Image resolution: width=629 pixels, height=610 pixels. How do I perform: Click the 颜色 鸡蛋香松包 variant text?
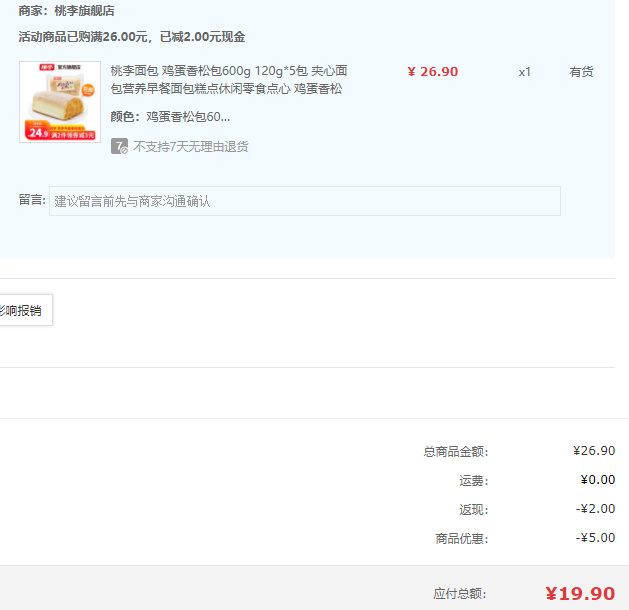pyautogui.click(x=170, y=117)
